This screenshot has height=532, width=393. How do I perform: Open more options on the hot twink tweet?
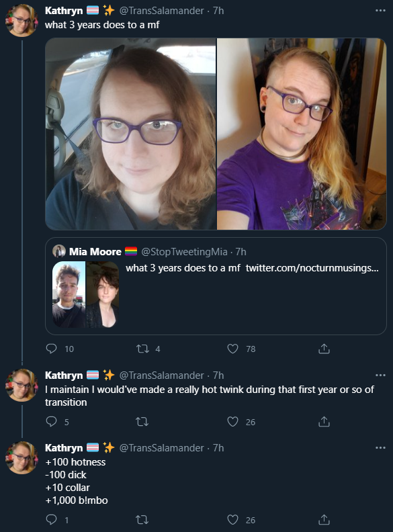380,375
